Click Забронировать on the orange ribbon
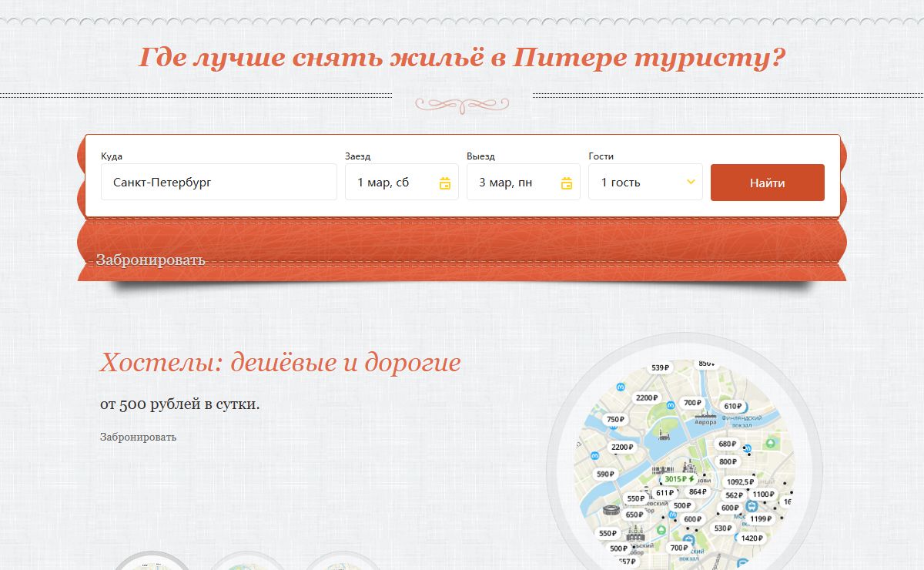924x570 pixels. (x=150, y=260)
